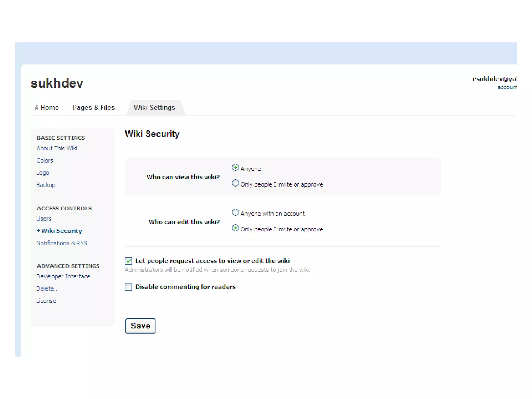
Task: Click the Backup link
Action: (x=46, y=185)
